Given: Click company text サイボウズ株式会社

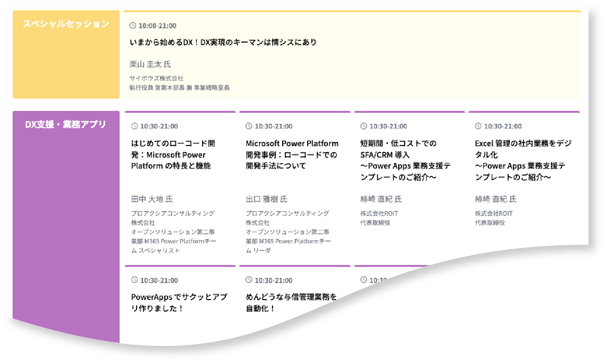Looking at the screenshot, I should pyautogui.click(x=157, y=78).
